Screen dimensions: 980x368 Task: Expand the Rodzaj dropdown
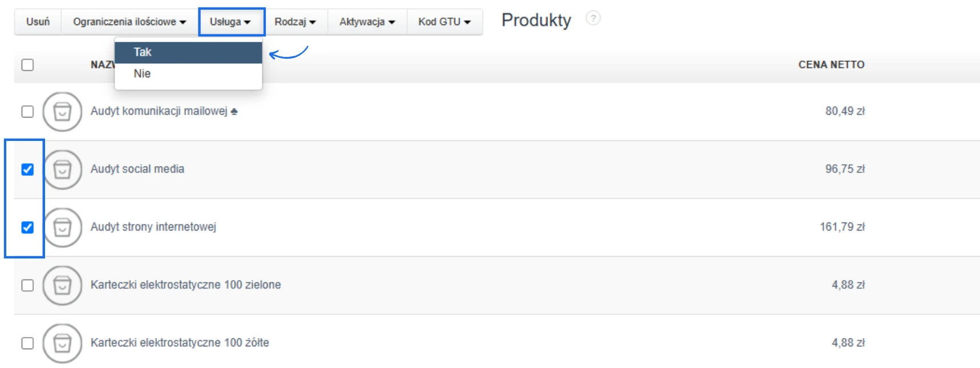point(295,22)
